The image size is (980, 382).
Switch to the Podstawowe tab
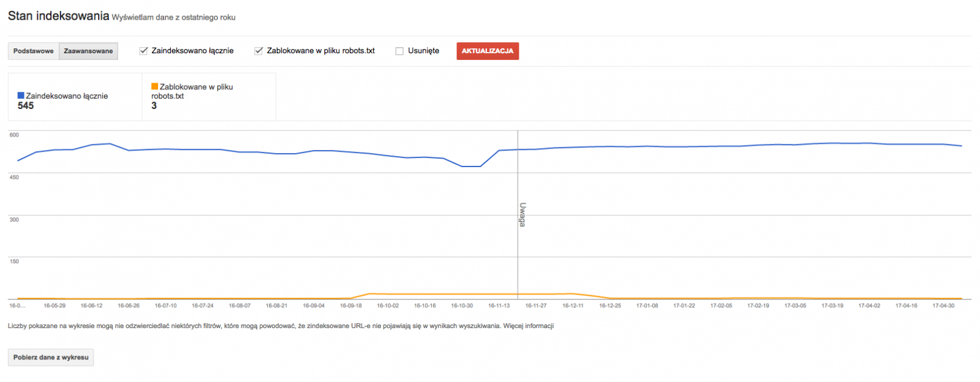click(x=32, y=51)
